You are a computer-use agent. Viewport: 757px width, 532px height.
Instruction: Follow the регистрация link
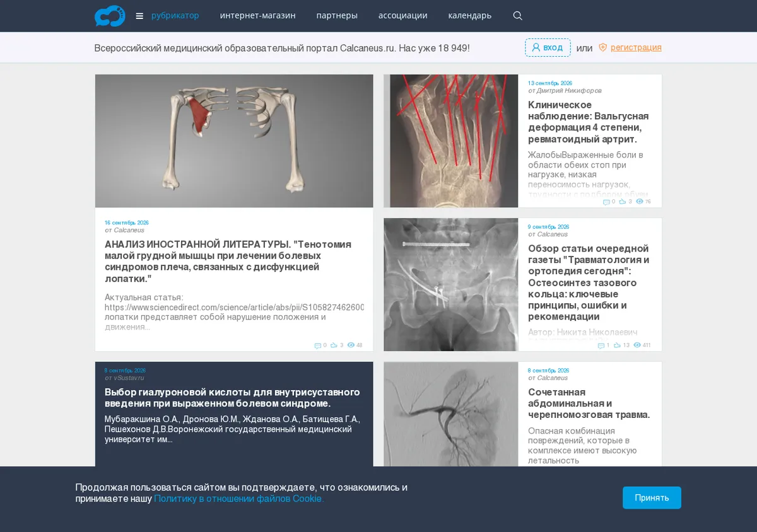(x=636, y=47)
